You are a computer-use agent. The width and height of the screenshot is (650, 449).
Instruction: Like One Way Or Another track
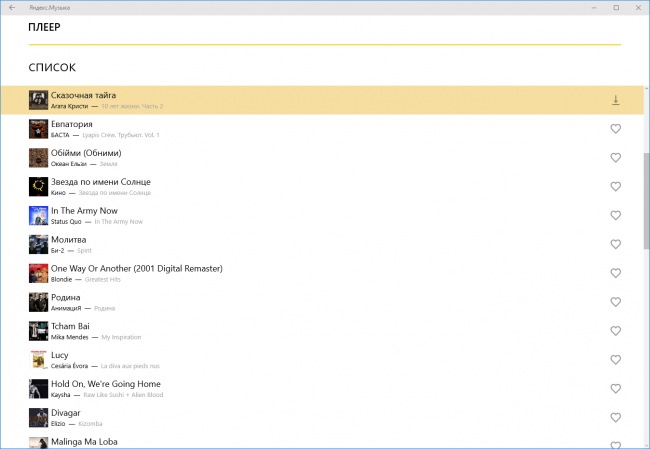coord(616,273)
